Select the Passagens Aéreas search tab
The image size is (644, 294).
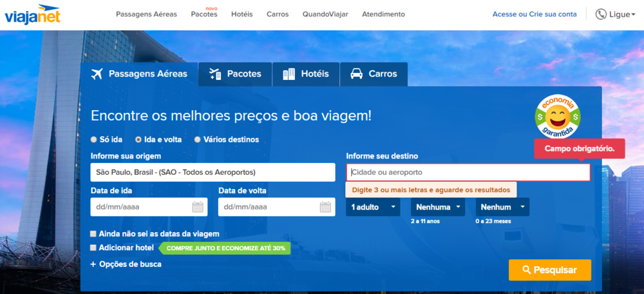click(139, 74)
